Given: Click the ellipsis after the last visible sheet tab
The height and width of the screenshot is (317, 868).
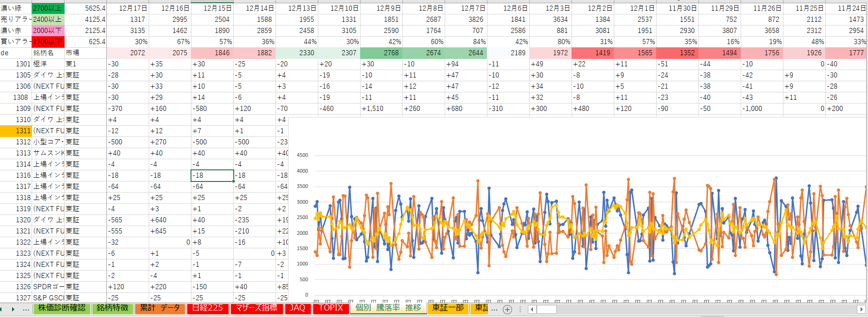Looking at the screenshot, I should (x=494, y=309).
